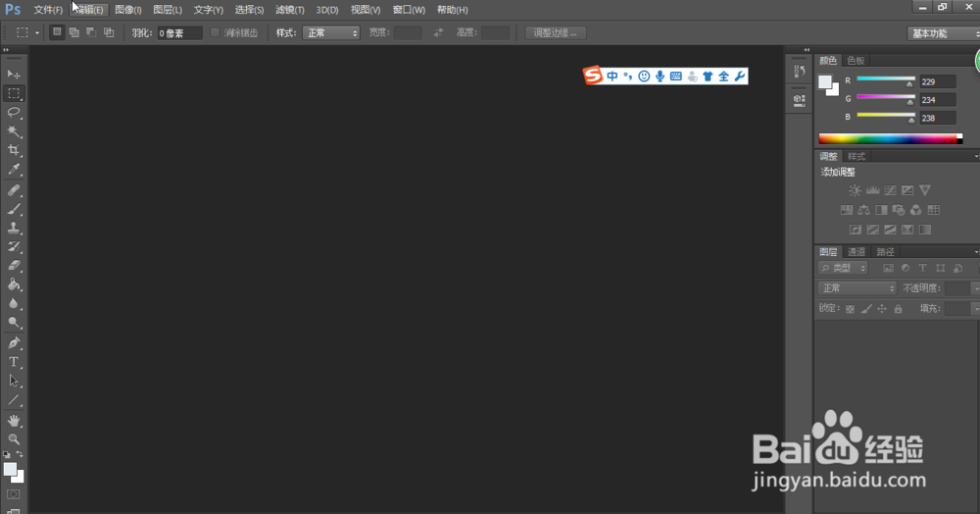Viewport: 980px width, 514px height.
Task: Open the 样式 style dropdown
Action: 330,33
